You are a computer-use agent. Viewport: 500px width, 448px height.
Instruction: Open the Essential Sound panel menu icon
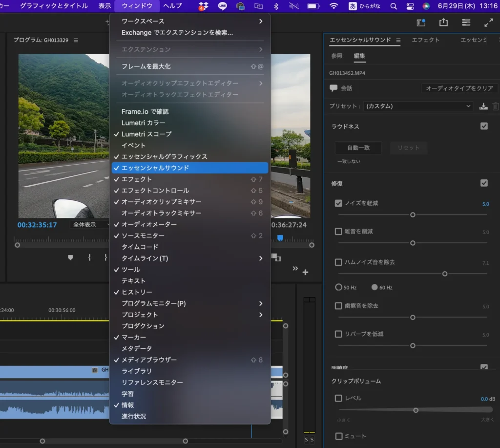coord(398,40)
